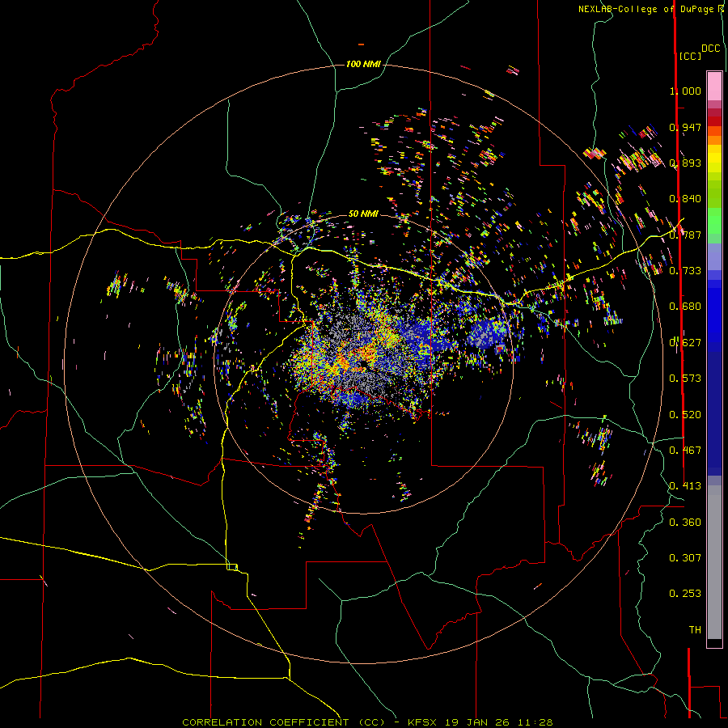Pick the red segment of the color bar
The width and height of the screenshot is (728, 728).
(714, 121)
